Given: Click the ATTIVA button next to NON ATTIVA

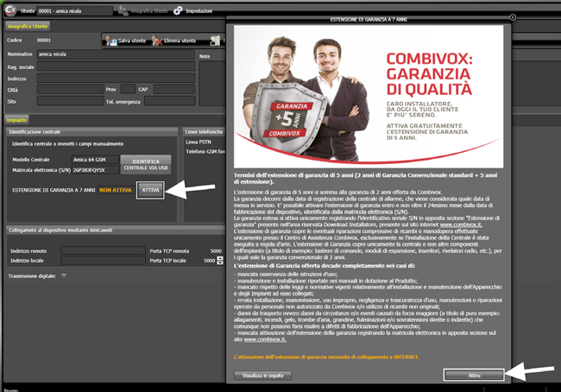Looking at the screenshot, I should coord(150,190).
